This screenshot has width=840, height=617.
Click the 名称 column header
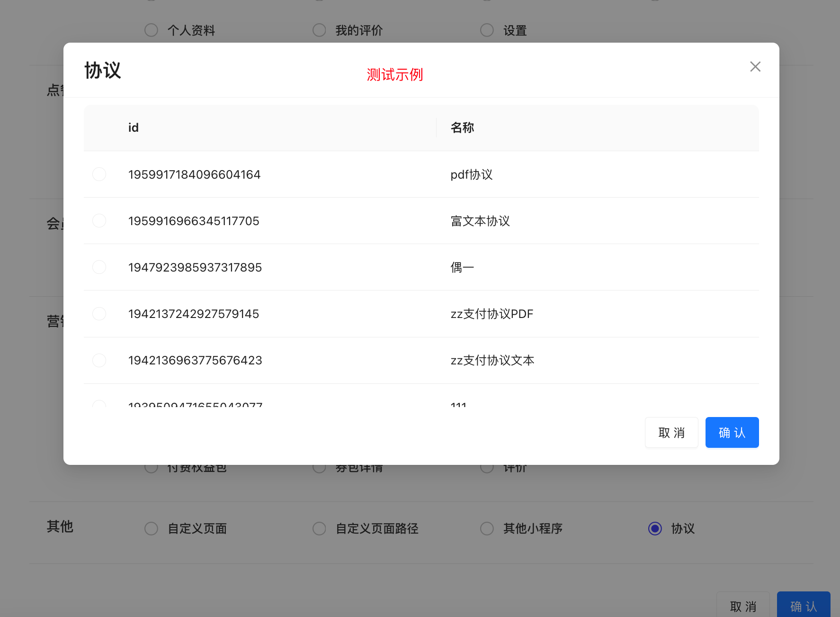462,128
